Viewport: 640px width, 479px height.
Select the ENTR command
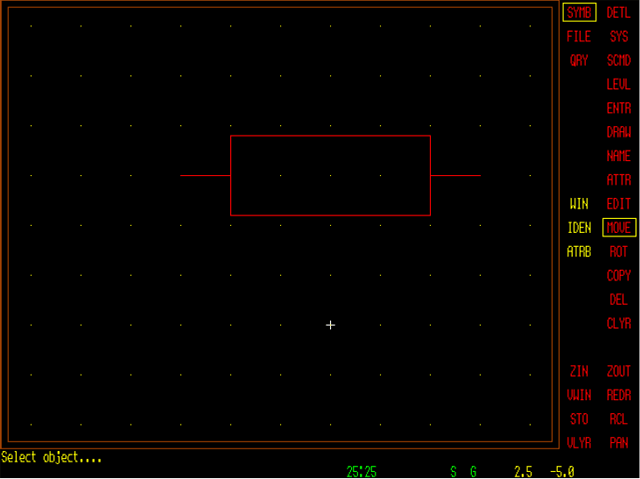(619, 108)
